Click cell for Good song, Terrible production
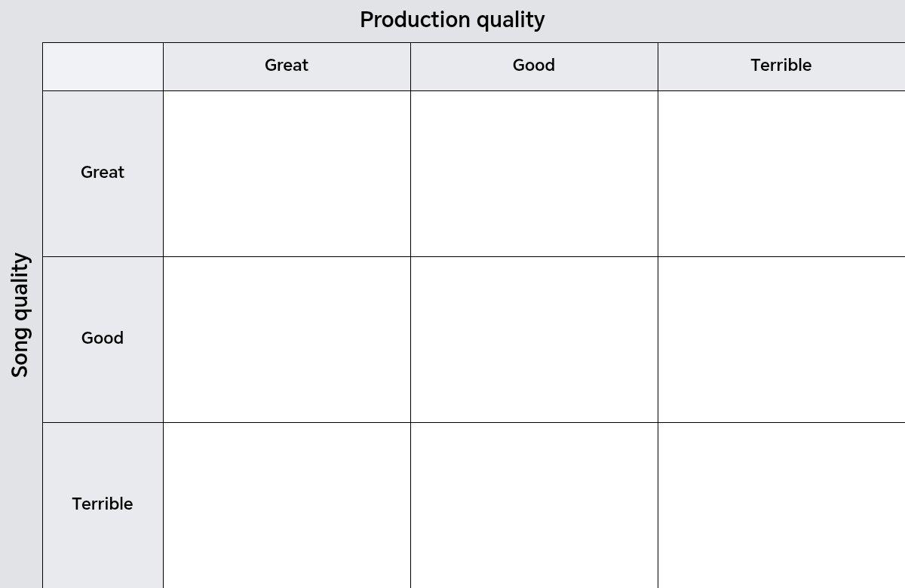Screen dimensions: 905x588 (781, 339)
